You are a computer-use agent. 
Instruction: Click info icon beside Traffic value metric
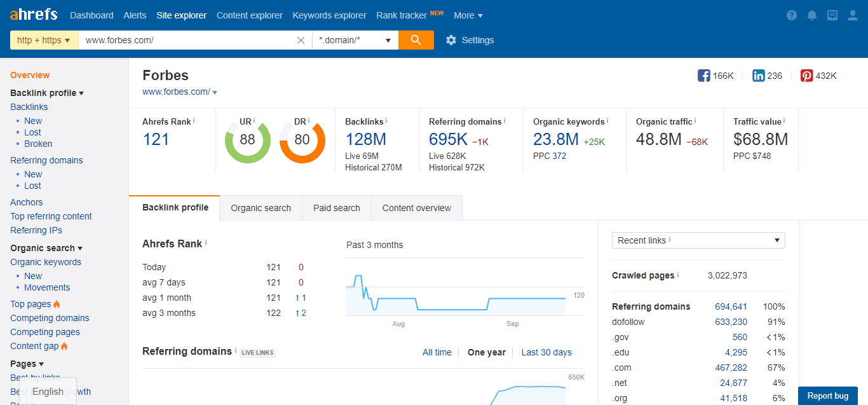coord(784,121)
